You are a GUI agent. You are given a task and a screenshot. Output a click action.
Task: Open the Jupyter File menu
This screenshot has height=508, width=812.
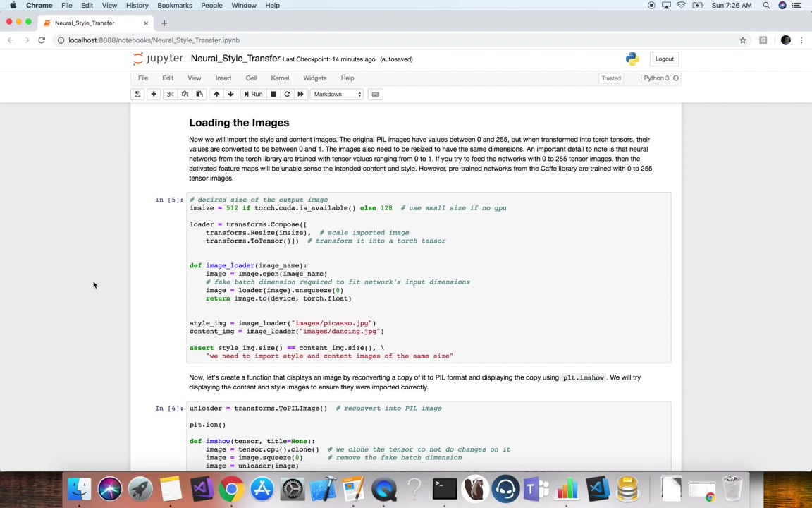[143, 78]
